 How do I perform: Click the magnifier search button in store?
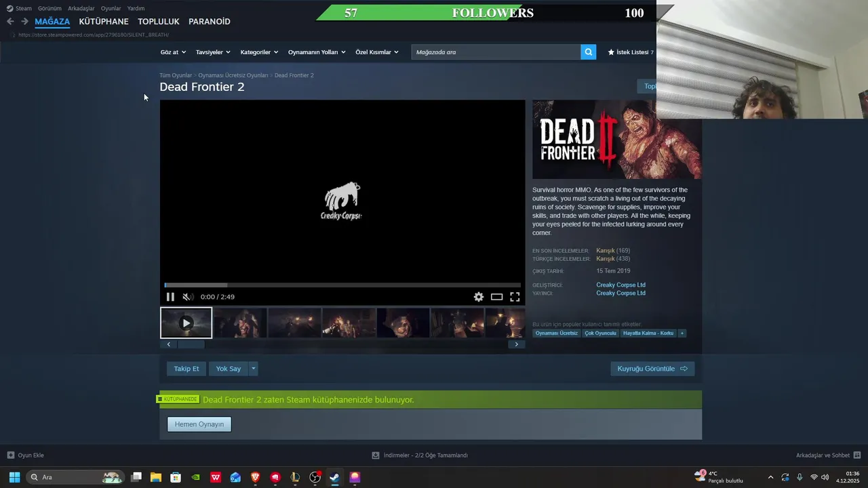pyautogui.click(x=589, y=52)
